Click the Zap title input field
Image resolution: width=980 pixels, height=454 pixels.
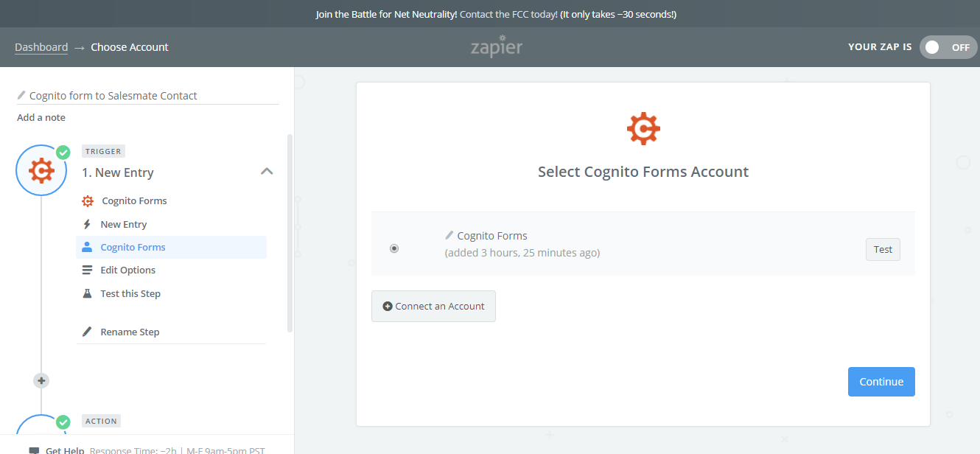point(147,95)
